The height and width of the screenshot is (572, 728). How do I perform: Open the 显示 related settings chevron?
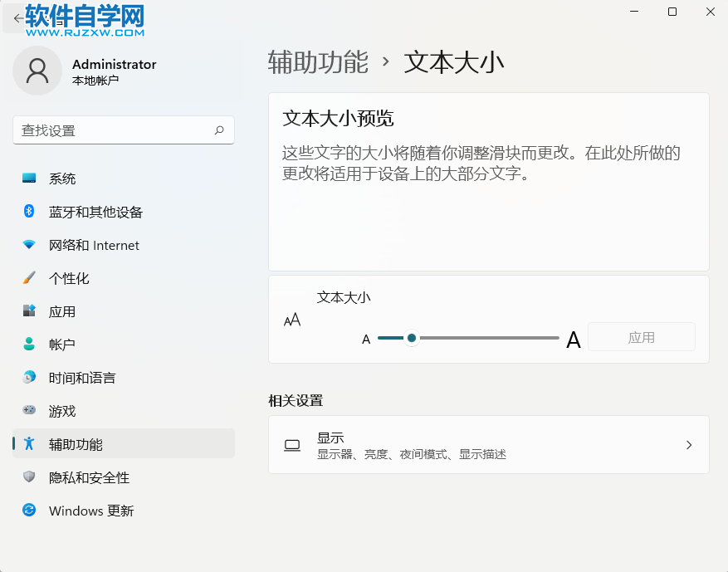click(x=688, y=445)
